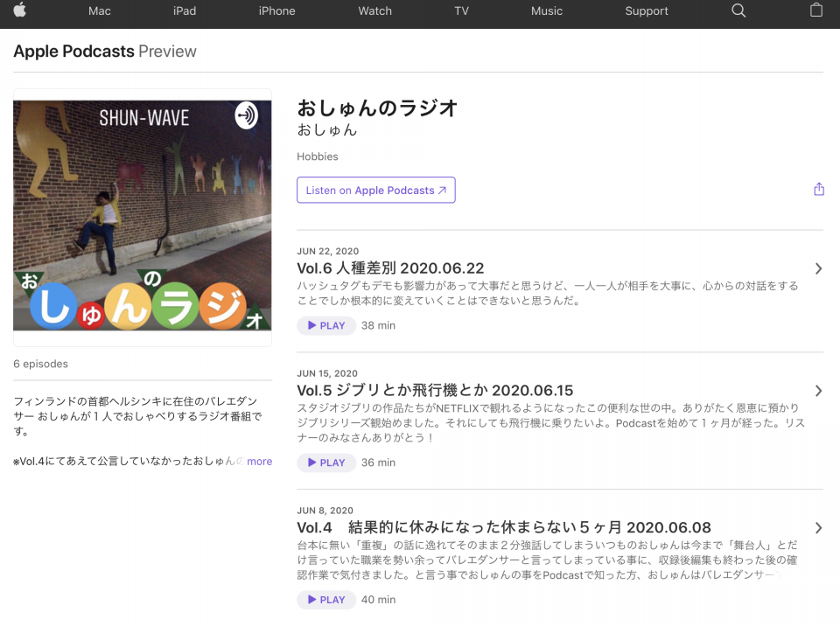
Task: Navigate to the Music section
Action: click(x=547, y=10)
